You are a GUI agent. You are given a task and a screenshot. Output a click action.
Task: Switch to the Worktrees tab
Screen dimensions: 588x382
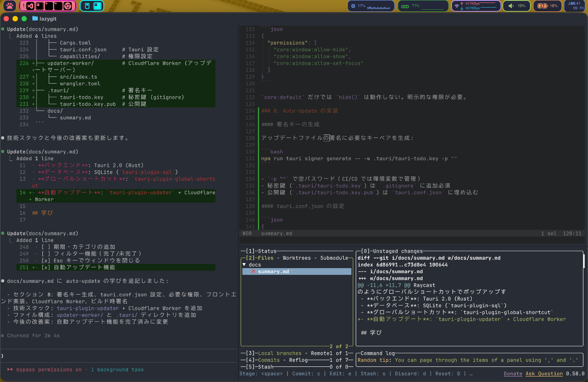297,258
